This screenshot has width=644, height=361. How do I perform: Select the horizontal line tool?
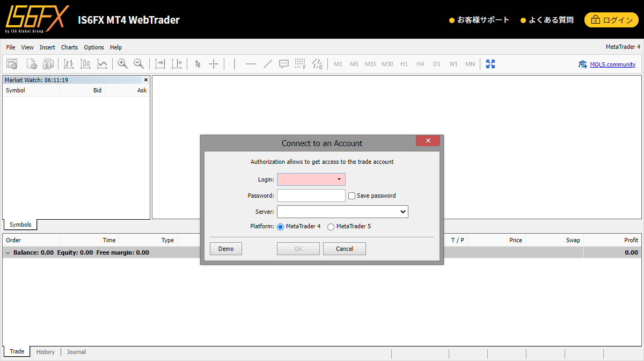coord(251,64)
